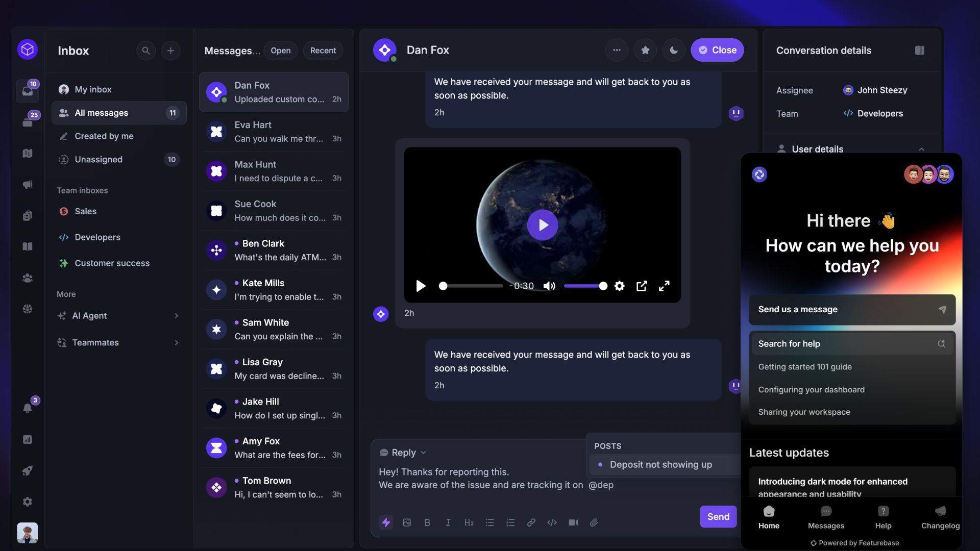Insert a code block in the reply editor
Viewport: 980px width, 551px height.
point(552,522)
